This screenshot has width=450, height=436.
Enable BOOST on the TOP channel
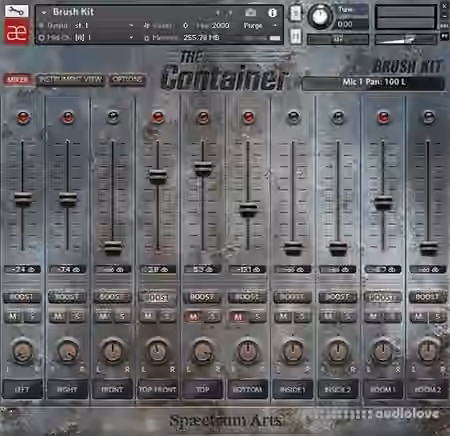tap(203, 297)
